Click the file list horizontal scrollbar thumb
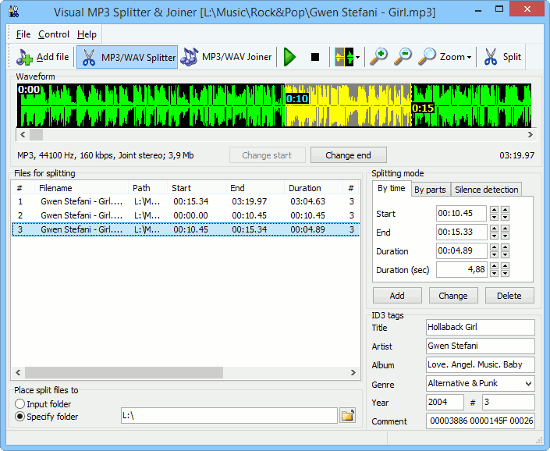This screenshot has width=550, height=451. point(124,372)
